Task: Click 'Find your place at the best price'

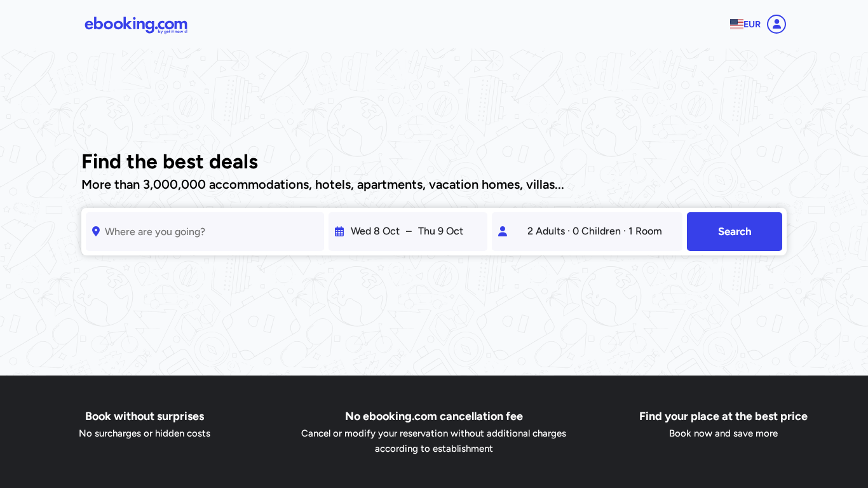Action: 723,416
